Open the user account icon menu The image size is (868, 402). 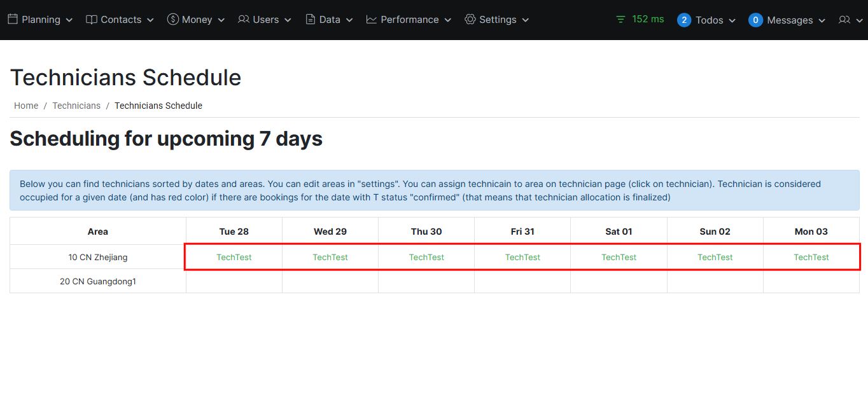click(848, 20)
